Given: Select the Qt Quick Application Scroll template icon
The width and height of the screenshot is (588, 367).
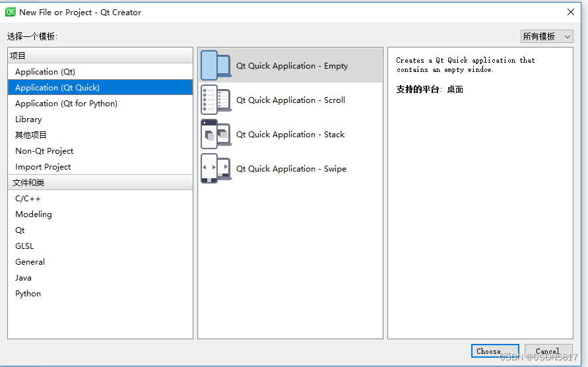Looking at the screenshot, I should tap(216, 100).
